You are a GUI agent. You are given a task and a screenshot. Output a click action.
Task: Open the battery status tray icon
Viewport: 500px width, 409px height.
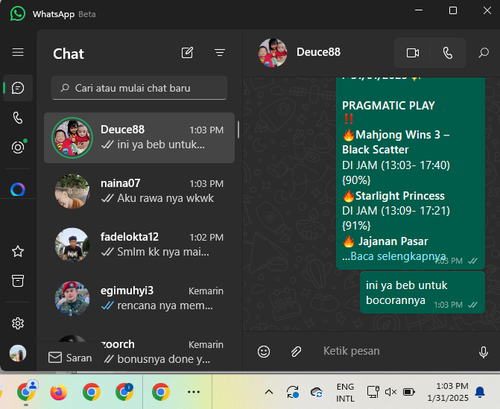[409, 392]
